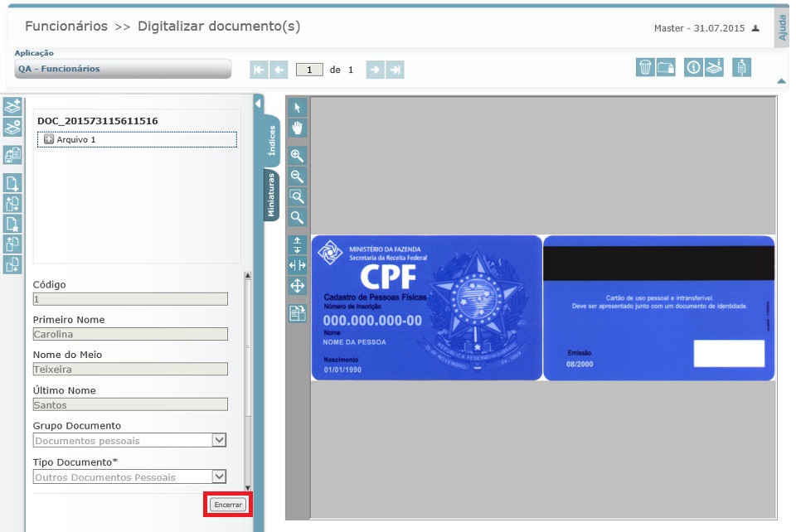Select the rotate page icon

297,312
